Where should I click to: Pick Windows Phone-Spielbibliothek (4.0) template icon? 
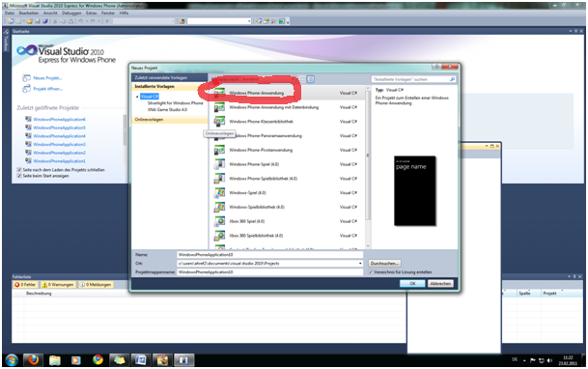(219, 179)
